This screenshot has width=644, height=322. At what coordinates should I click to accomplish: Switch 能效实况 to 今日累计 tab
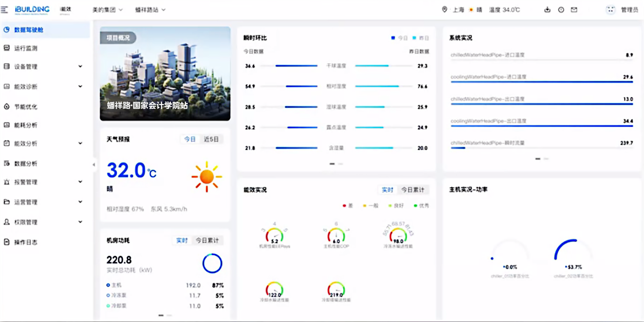[412, 190]
